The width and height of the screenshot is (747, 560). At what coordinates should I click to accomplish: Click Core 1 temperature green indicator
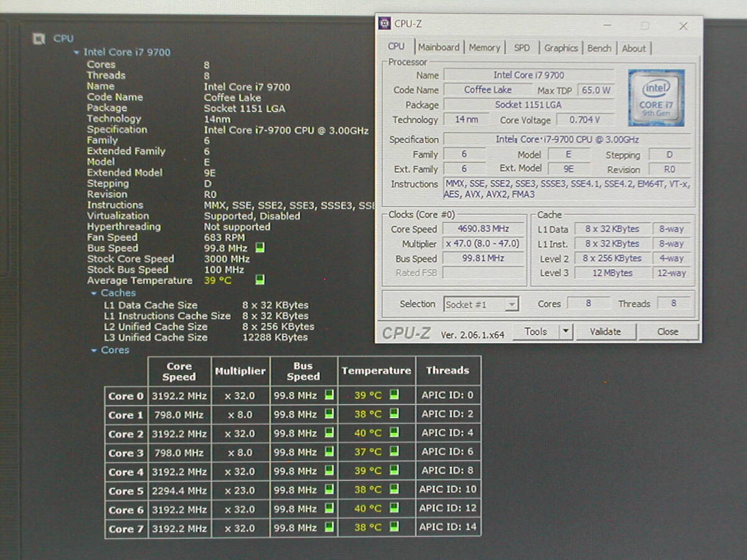(394, 413)
